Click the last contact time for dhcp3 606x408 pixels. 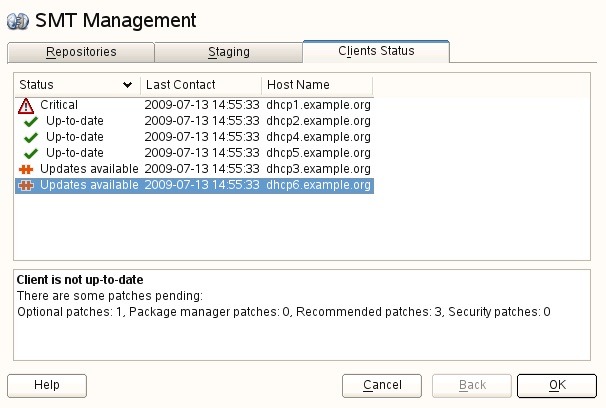click(x=202, y=169)
